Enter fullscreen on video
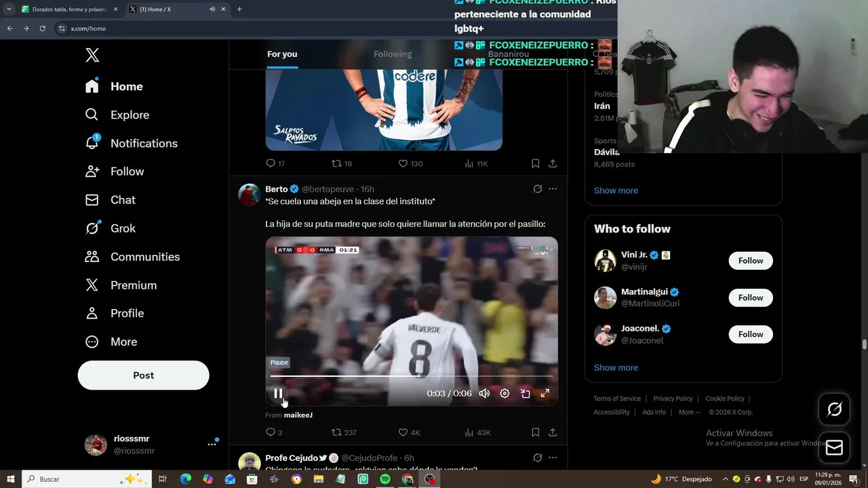 point(545,393)
